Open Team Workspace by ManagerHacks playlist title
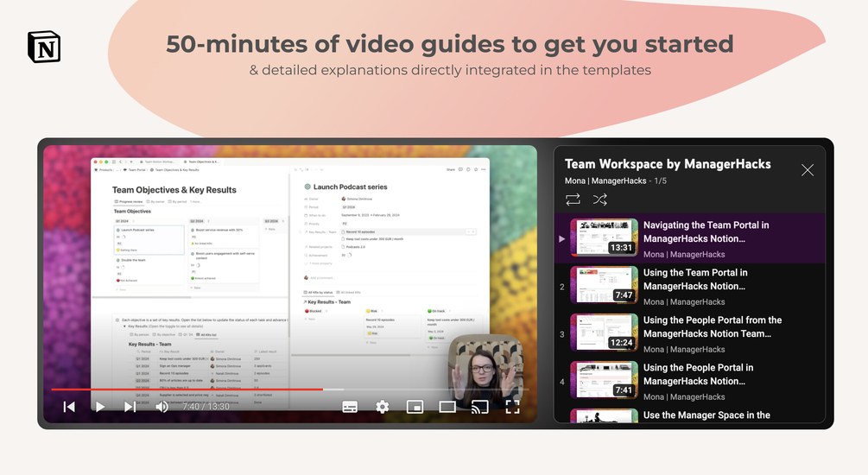868x475 pixels. pyautogui.click(x=668, y=164)
